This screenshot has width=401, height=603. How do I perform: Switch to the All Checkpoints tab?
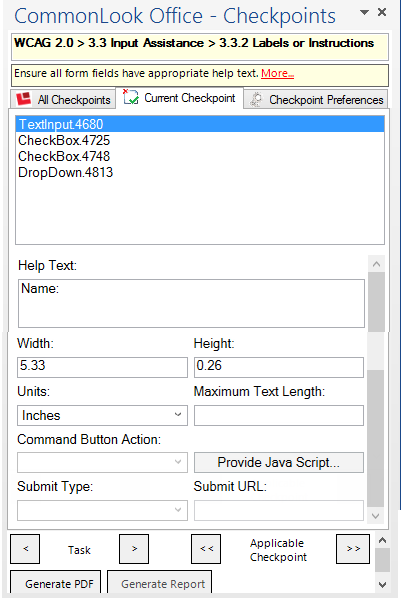[63, 99]
